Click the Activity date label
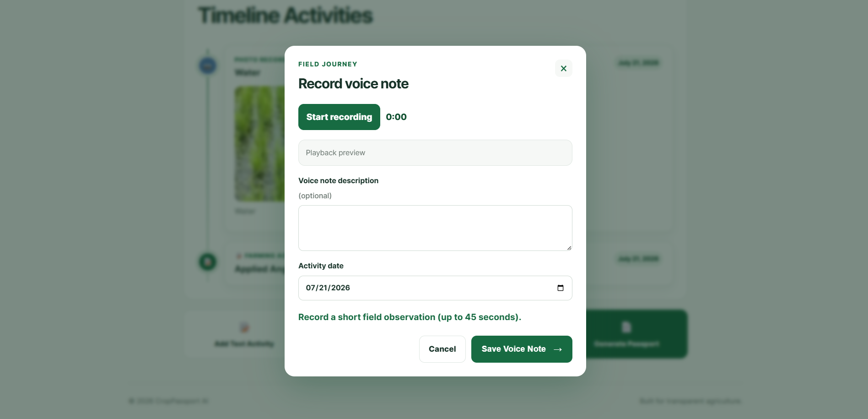The height and width of the screenshot is (419, 868). point(321,266)
